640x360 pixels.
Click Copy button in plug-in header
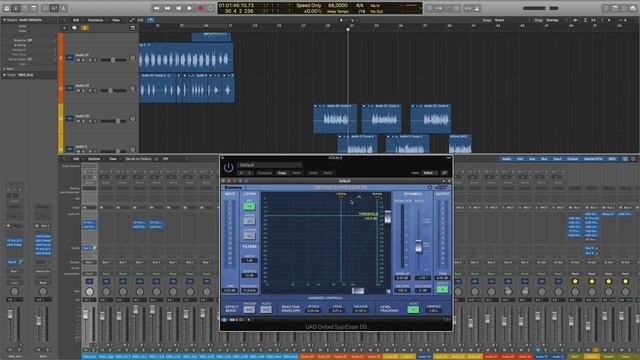point(282,173)
